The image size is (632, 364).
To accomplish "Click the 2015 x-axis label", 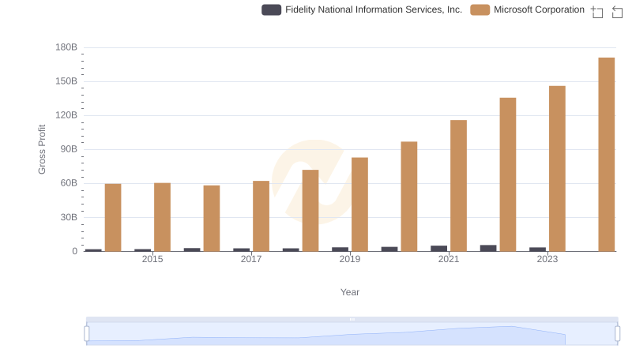I will point(152,259).
